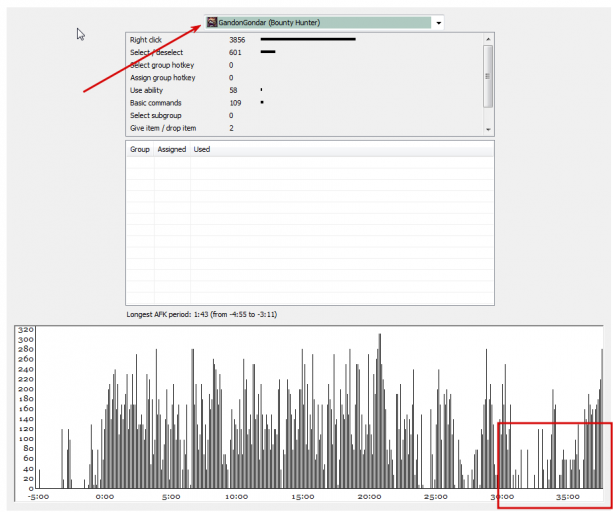Open the GandonGondar player dropdown arrow
Screen dimensions: 613x512
tap(438, 23)
